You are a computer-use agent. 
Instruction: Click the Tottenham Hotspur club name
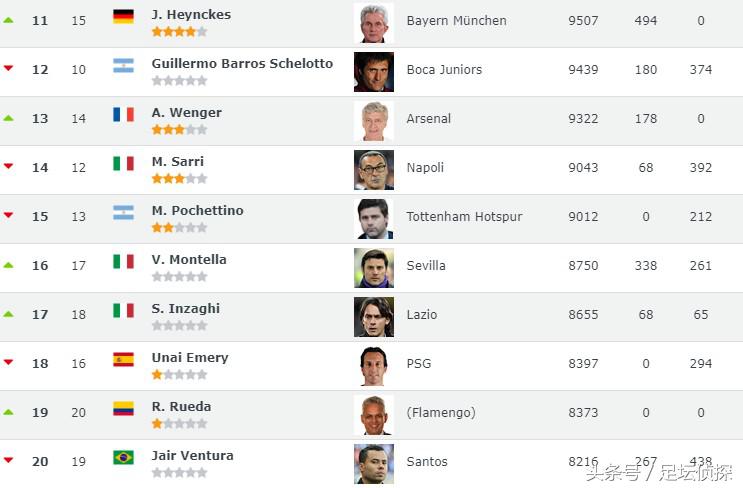point(464,217)
